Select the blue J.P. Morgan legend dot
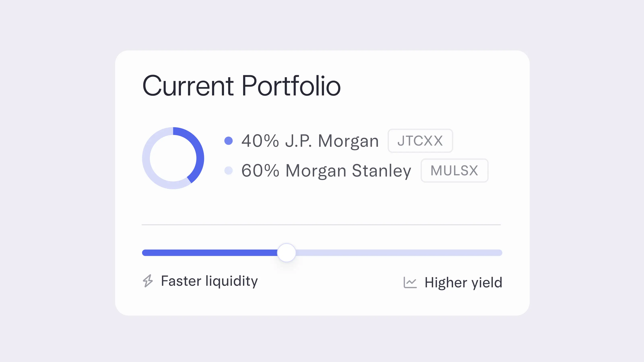This screenshot has width=644, height=362. point(228,141)
